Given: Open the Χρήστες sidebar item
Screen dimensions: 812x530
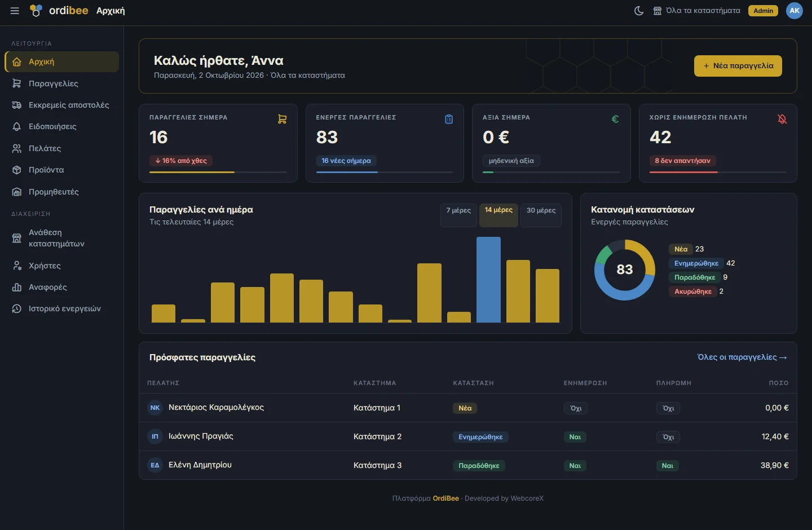Looking at the screenshot, I should [x=62, y=266].
